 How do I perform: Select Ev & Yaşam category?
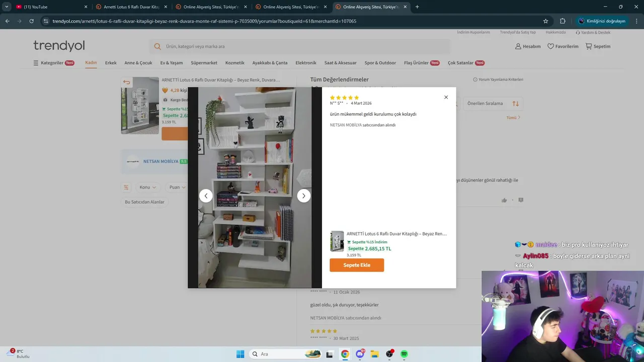point(172,63)
